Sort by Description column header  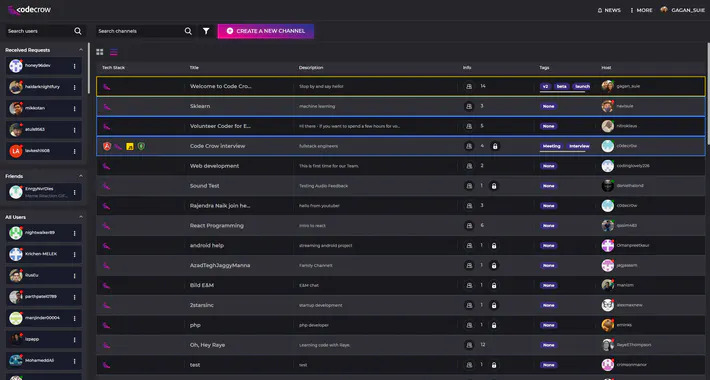(311, 67)
